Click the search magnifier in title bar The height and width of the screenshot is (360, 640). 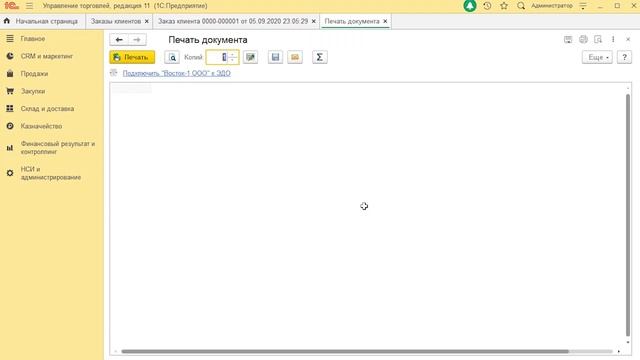click(x=521, y=6)
